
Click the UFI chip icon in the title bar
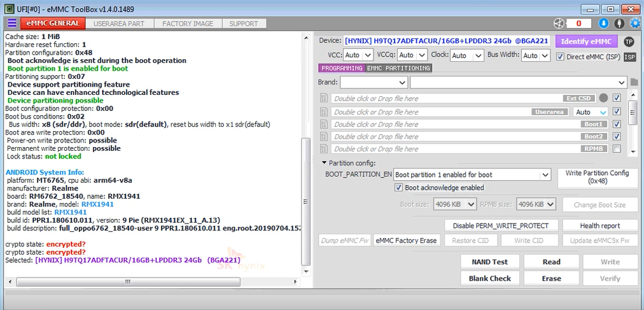(x=9, y=9)
